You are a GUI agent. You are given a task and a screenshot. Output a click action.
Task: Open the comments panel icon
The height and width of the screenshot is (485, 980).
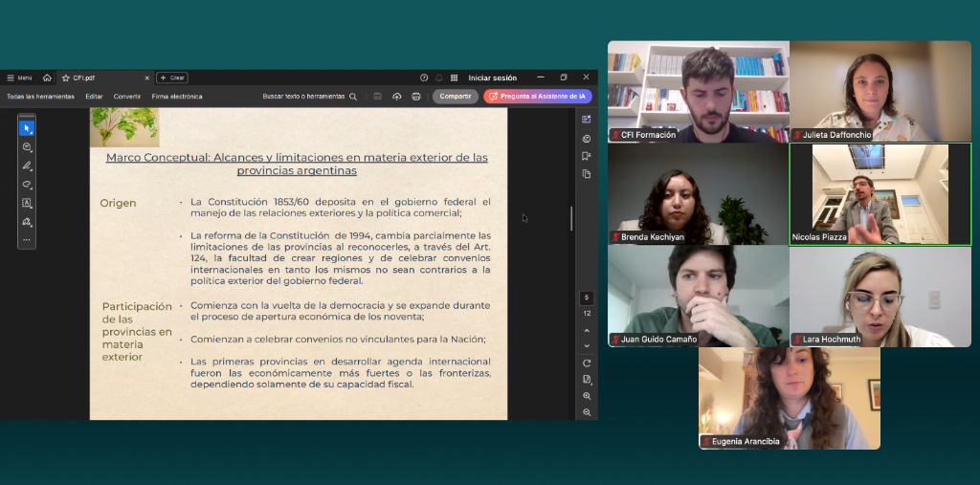(x=587, y=138)
